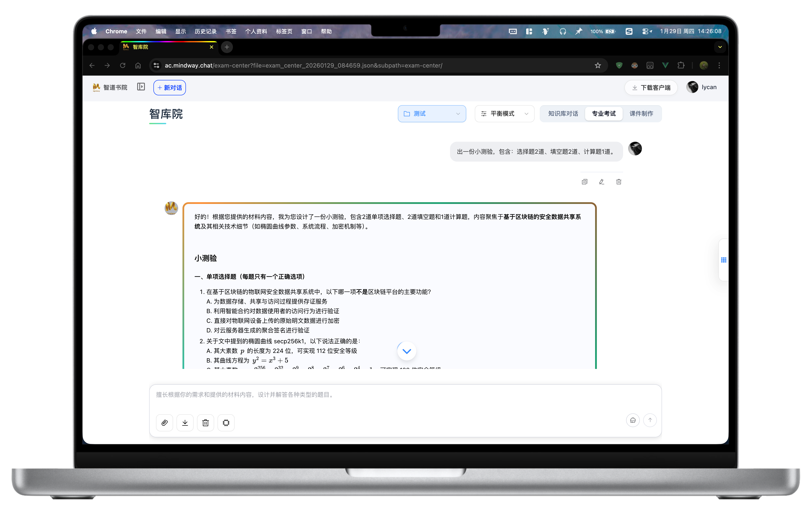The width and height of the screenshot is (812, 513).
Task: Close the 智库院 browser tab
Action: pyautogui.click(x=211, y=47)
